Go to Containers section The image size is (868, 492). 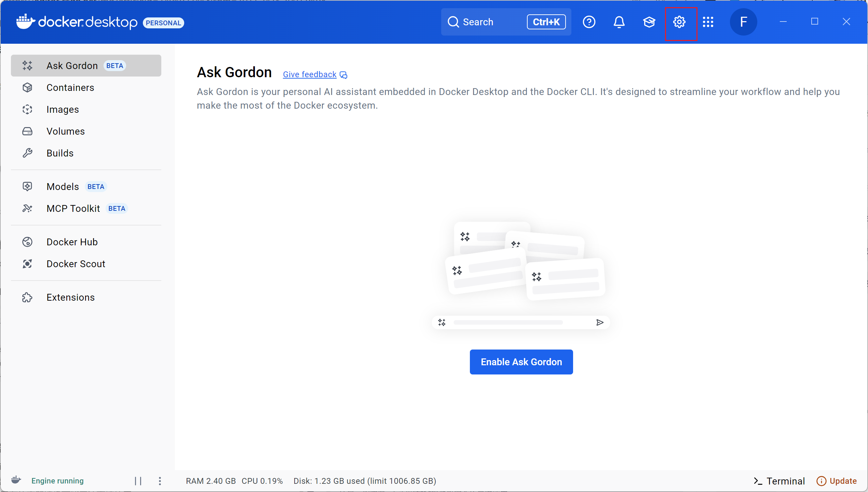coord(86,87)
